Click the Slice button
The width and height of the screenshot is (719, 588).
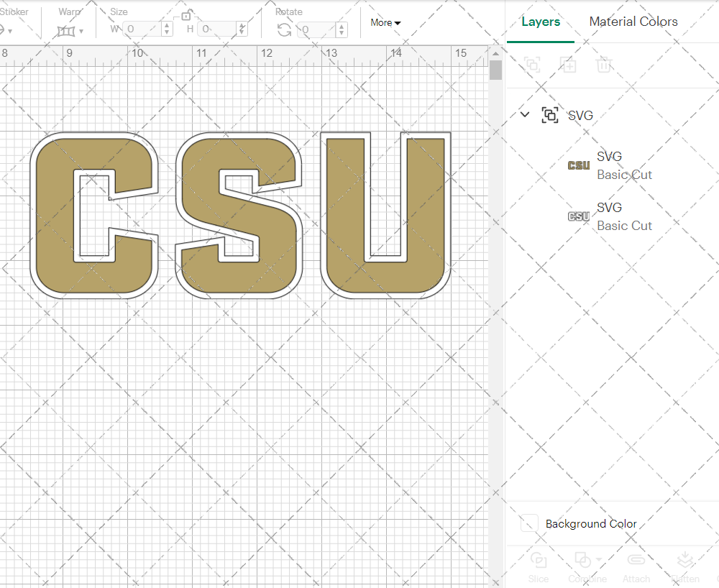click(539, 567)
